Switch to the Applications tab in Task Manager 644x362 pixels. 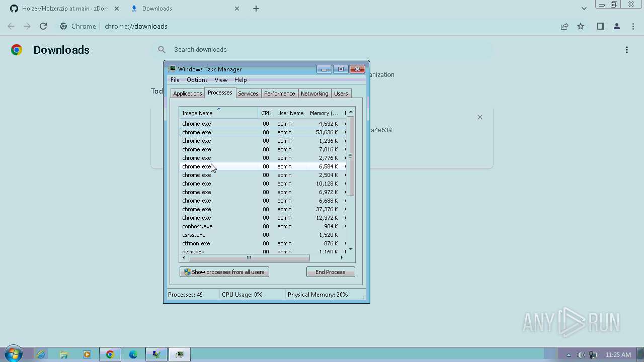187,94
